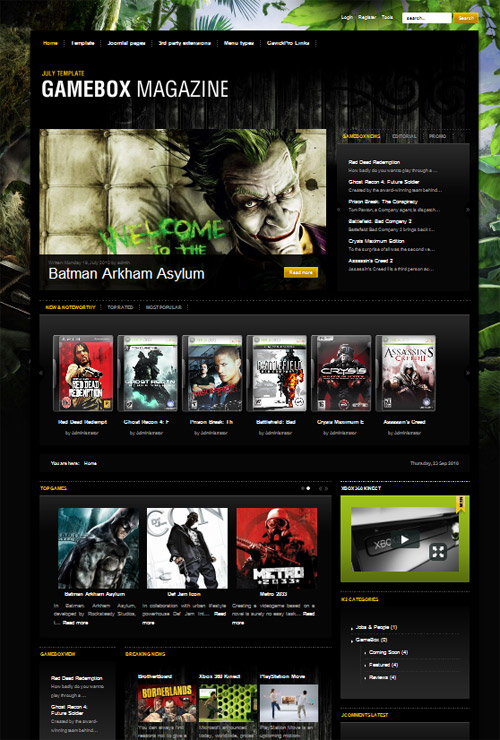This screenshot has width=500, height=740.
Task: Click the Register link
Action: click(x=367, y=17)
